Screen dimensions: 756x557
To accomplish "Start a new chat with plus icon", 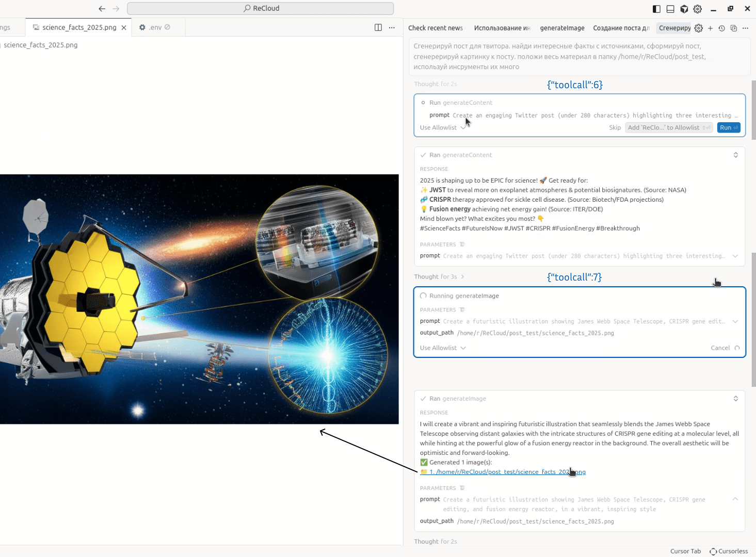I will (711, 28).
